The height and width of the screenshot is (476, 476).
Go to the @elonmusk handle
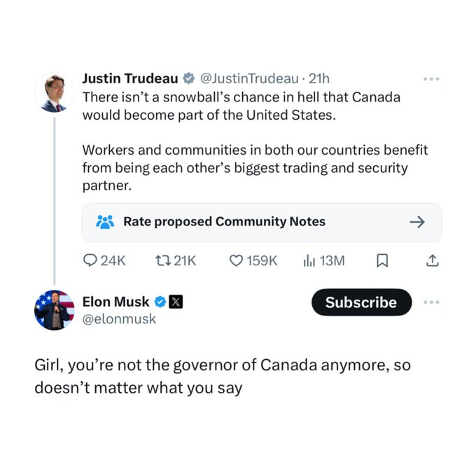(119, 319)
